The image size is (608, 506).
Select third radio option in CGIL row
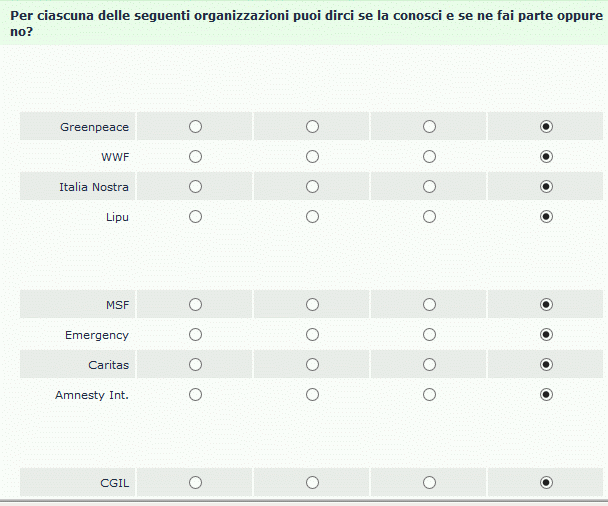pyautogui.click(x=429, y=483)
